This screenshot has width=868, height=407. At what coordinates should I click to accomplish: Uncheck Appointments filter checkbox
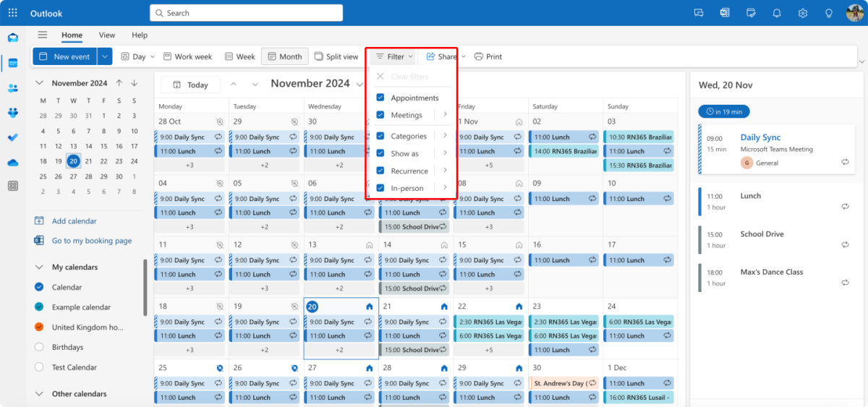[x=380, y=98]
